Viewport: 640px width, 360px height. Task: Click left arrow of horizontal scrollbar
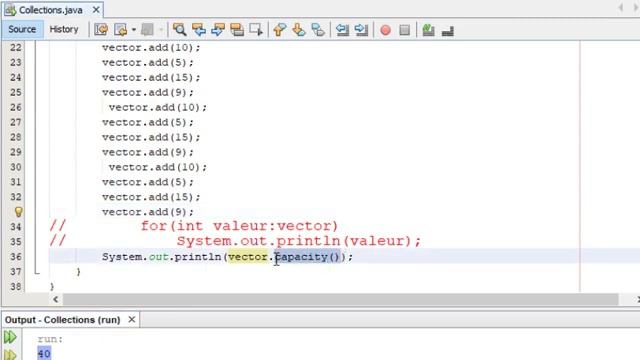point(56,299)
